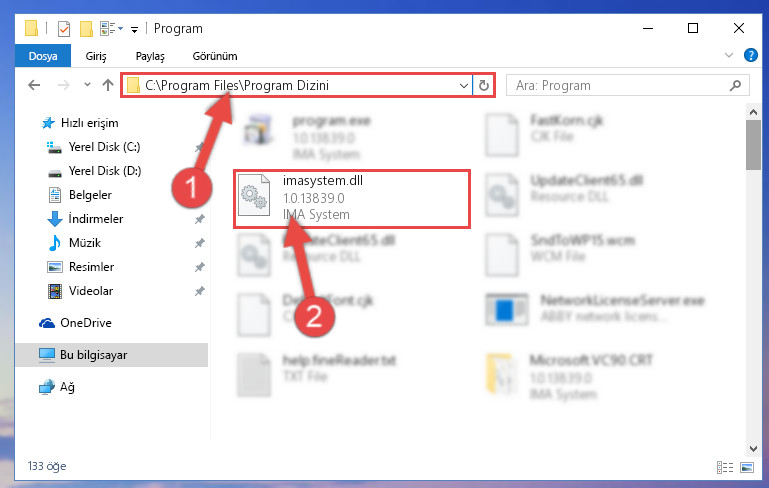Viewport: 769px width, 488px height.
Task: Switch to large icons view layout
Action: 747,467
